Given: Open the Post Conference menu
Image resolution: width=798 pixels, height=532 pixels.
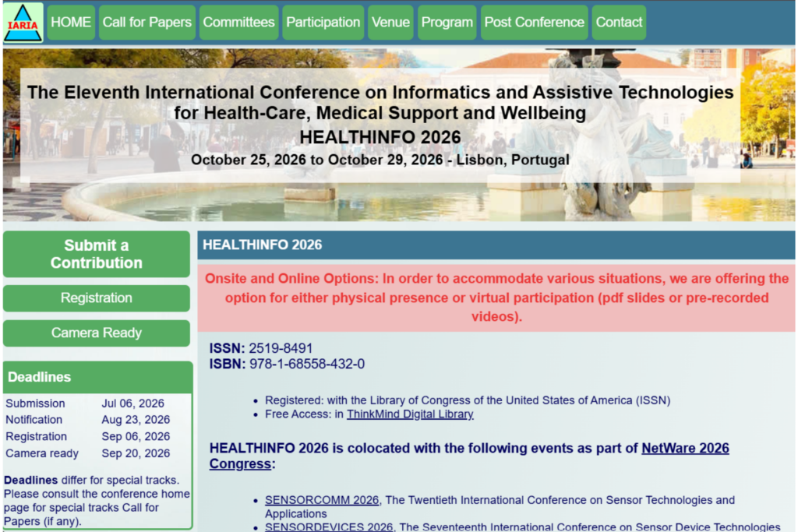Looking at the screenshot, I should pyautogui.click(x=535, y=23).
